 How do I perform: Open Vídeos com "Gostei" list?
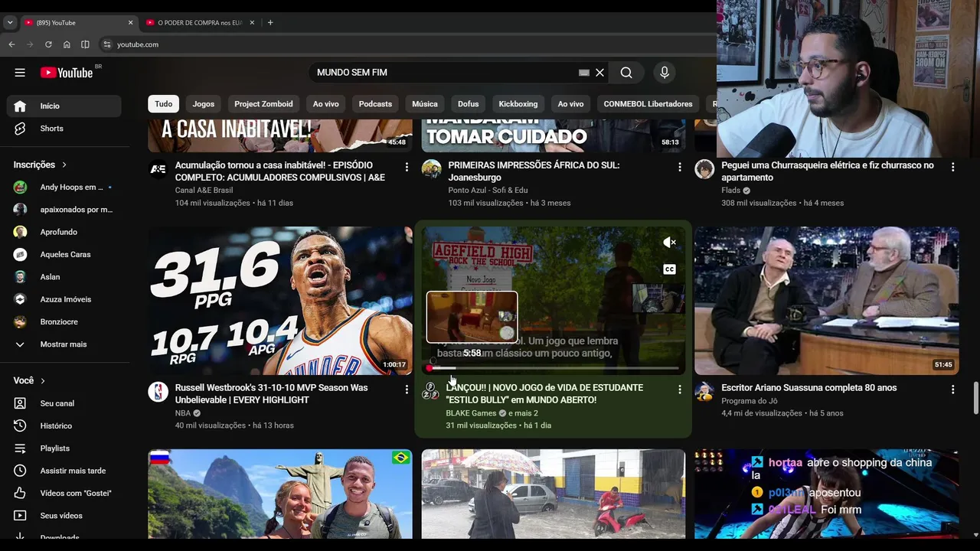tap(64, 493)
